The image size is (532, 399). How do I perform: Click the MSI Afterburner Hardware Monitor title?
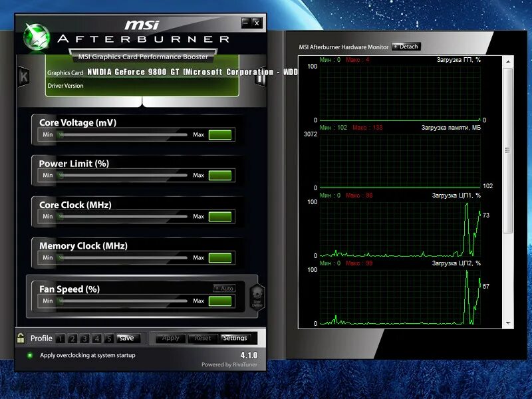click(343, 47)
